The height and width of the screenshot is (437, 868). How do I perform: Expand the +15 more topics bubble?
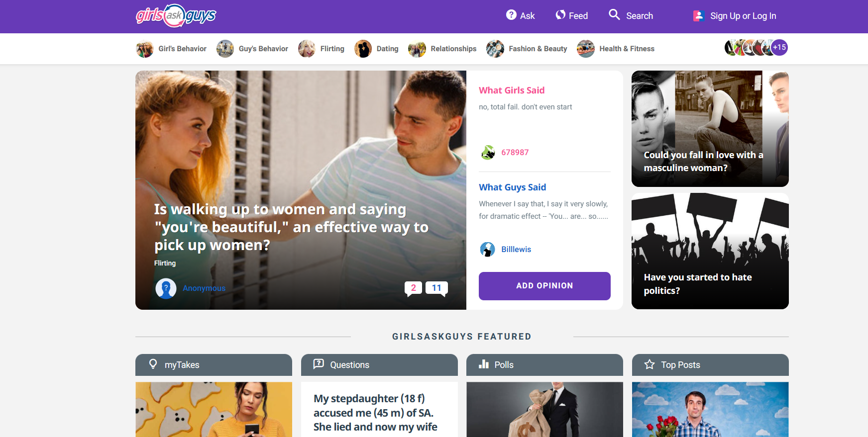(779, 48)
